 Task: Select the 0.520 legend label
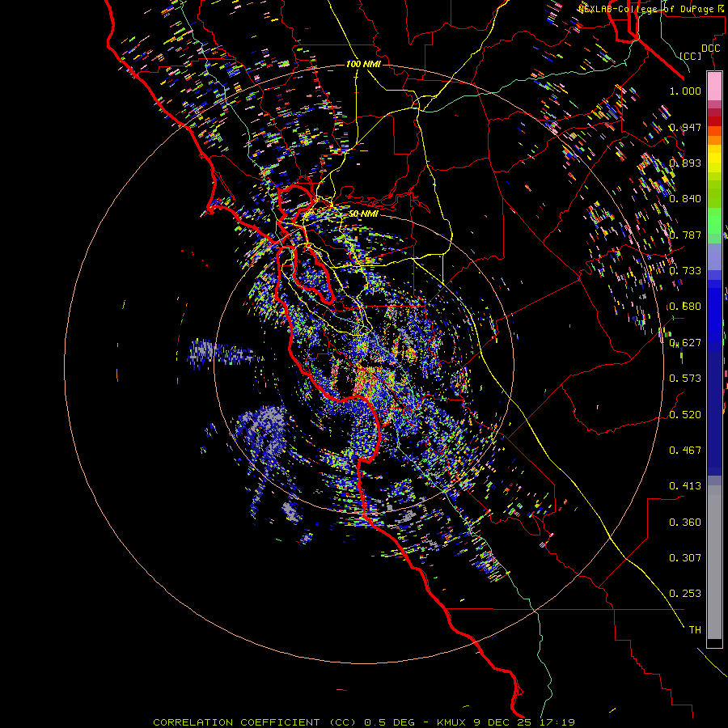click(x=685, y=415)
